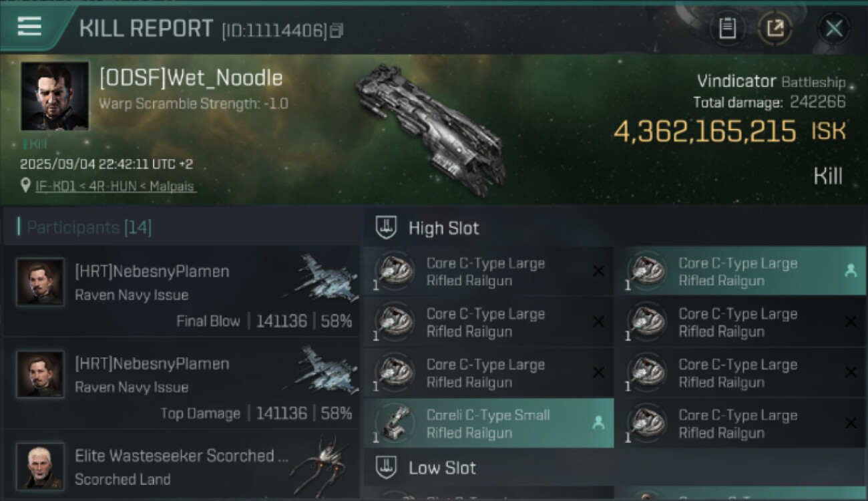Open the final blow NebesnyPlamen entry
This screenshot has width=868, height=501.
pos(182,291)
